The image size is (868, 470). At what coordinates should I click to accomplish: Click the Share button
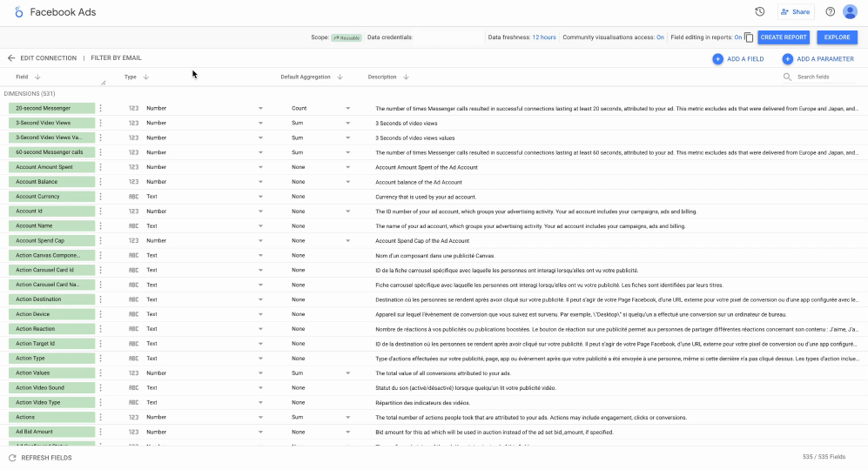pos(796,11)
